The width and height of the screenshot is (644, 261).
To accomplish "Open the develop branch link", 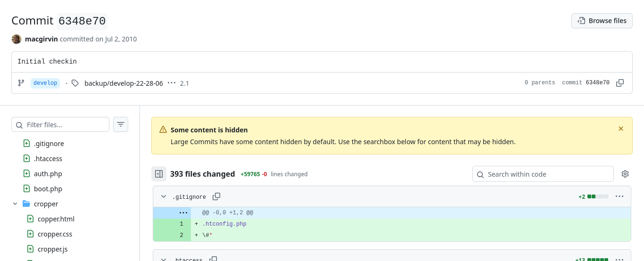I will click(x=45, y=83).
